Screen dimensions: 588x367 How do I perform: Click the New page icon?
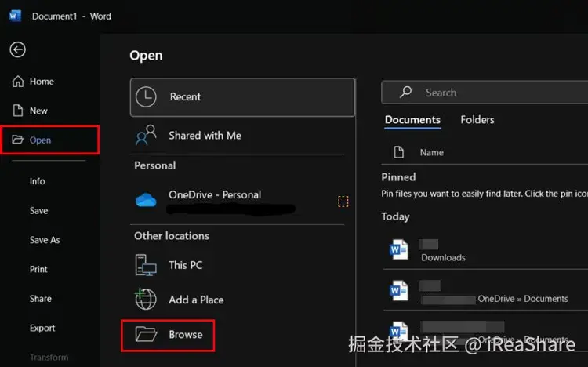pyautogui.click(x=18, y=111)
